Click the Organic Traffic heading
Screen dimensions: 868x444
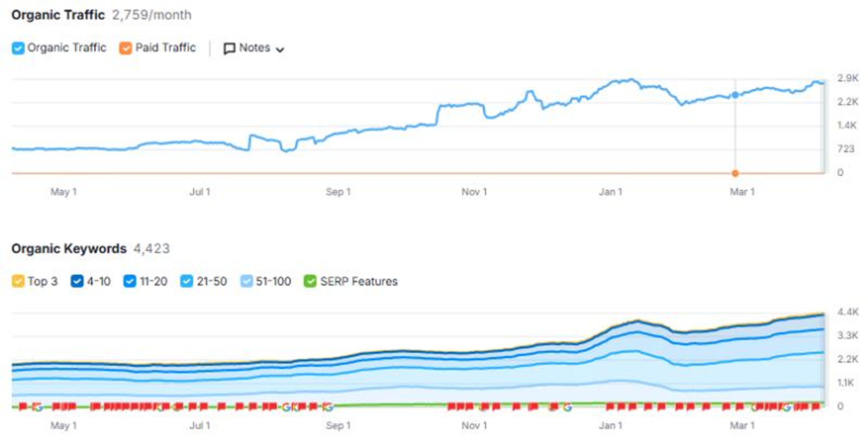[x=58, y=15]
